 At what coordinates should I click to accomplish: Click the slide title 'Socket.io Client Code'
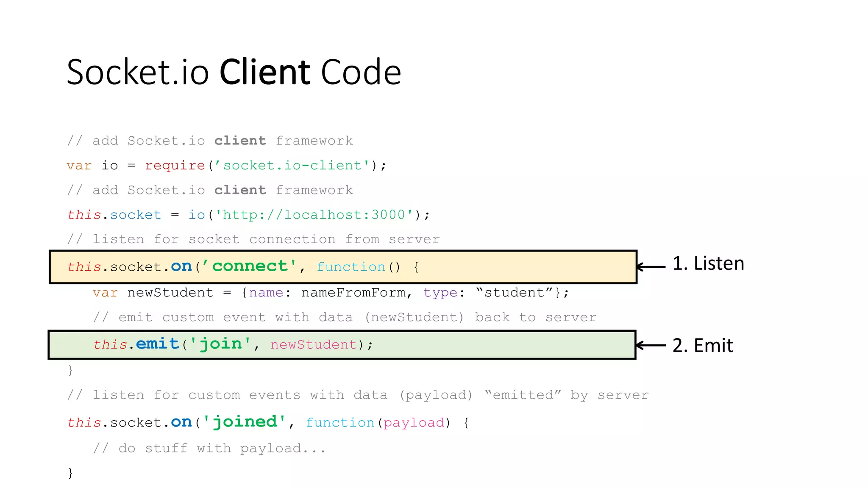(x=234, y=72)
